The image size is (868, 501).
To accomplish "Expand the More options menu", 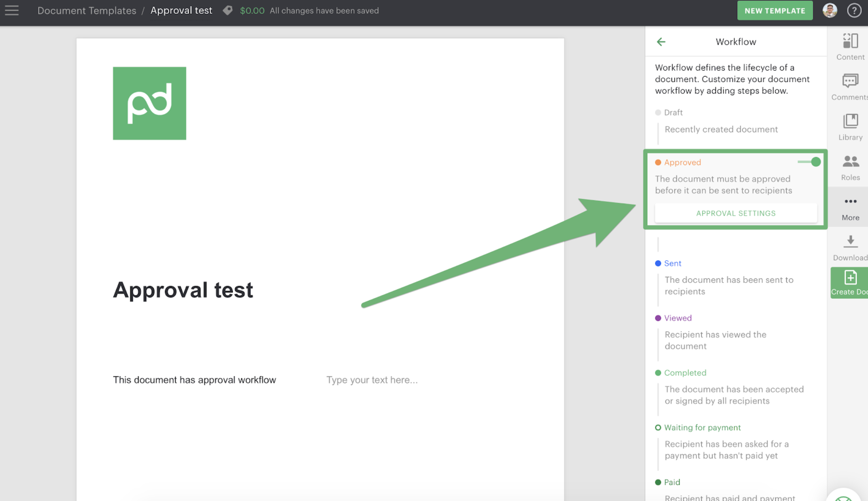I will point(850,207).
